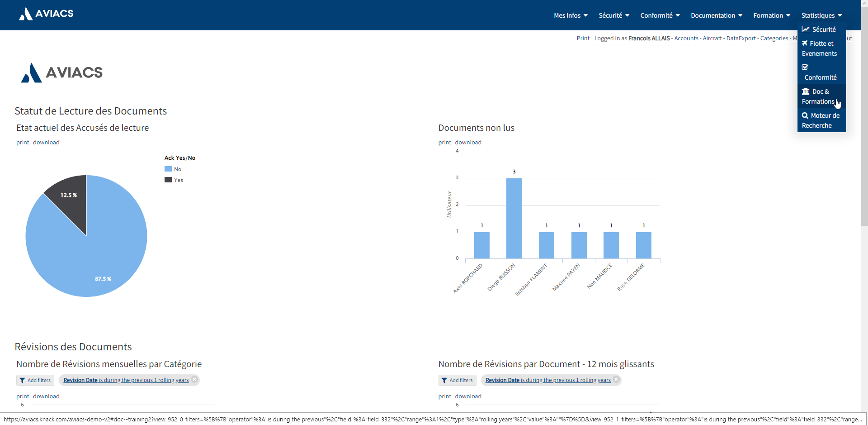868x425 pixels.
Task: Click the Diego BUISSON bar
Action: pyautogui.click(x=514, y=218)
